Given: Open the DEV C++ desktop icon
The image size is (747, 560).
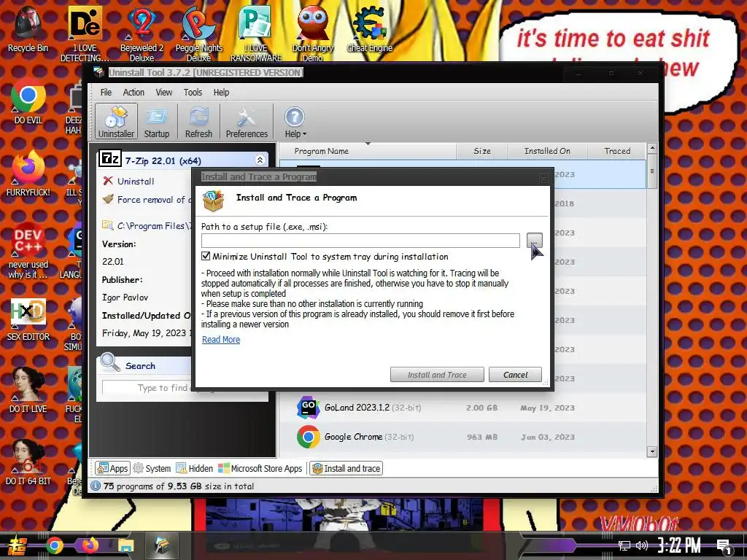Looking at the screenshot, I should point(28,251).
